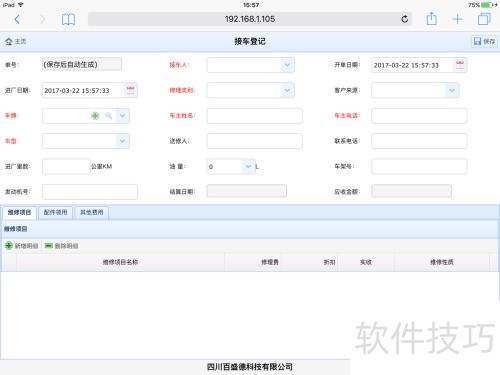The width and height of the screenshot is (500, 375).
Task: Open calendar picker for 开单日期
Action: [x=460, y=65]
